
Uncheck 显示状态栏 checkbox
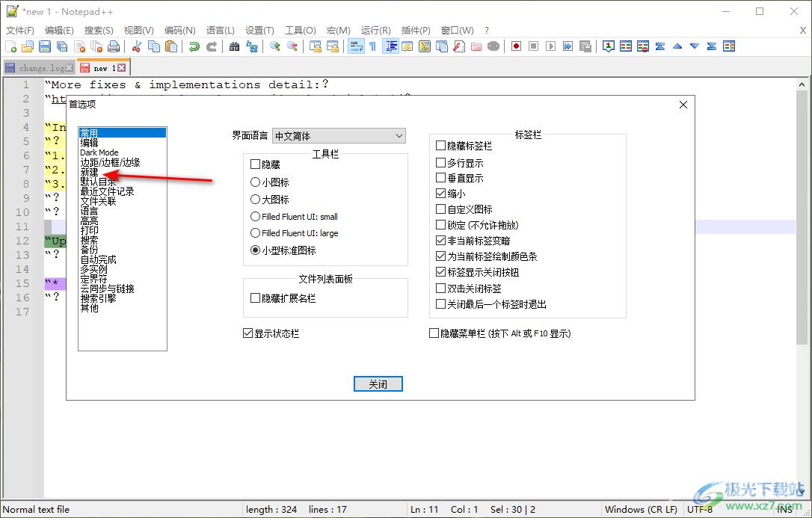click(247, 333)
